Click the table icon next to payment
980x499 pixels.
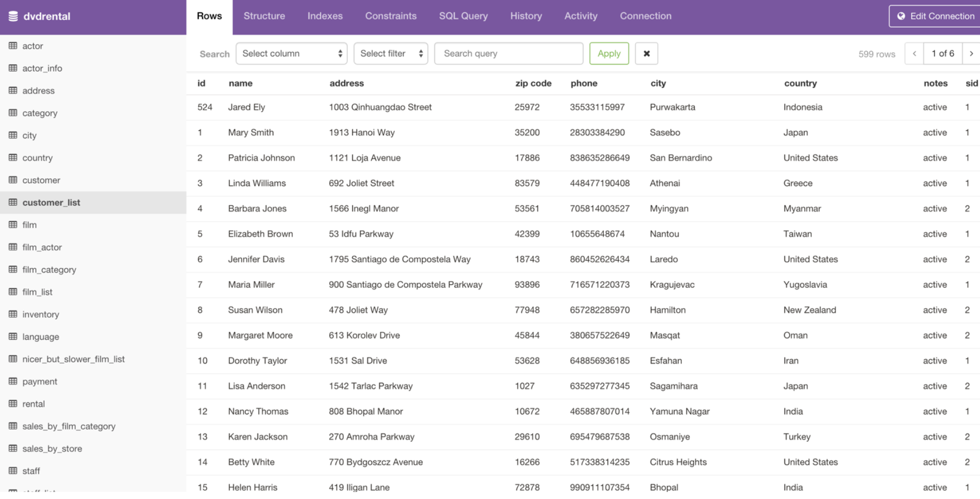[12, 381]
